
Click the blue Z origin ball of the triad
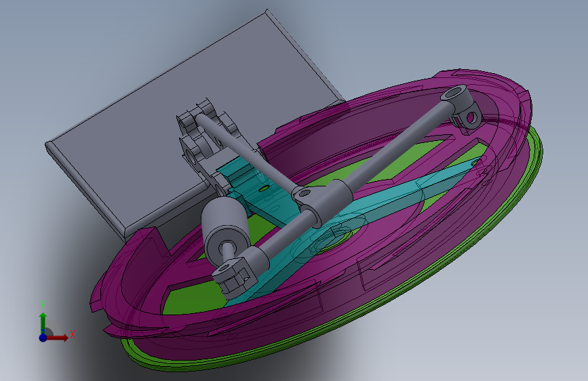pyautogui.click(x=43, y=338)
